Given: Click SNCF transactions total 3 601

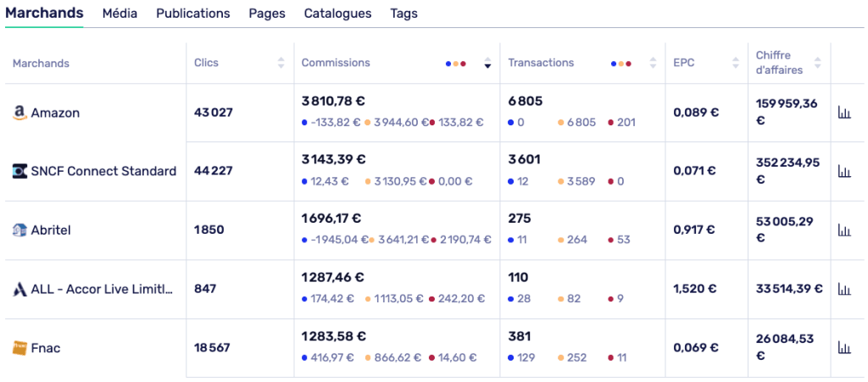Looking at the screenshot, I should tap(524, 160).
